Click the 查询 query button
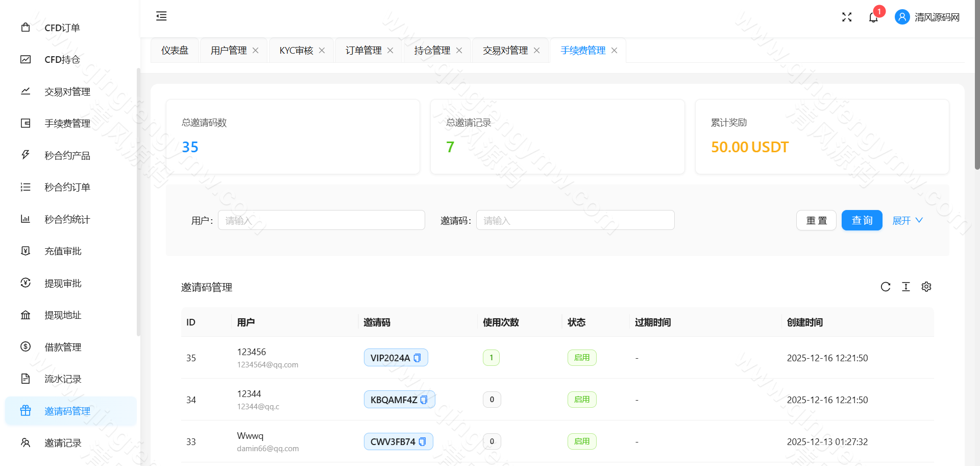 coord(862,220)
